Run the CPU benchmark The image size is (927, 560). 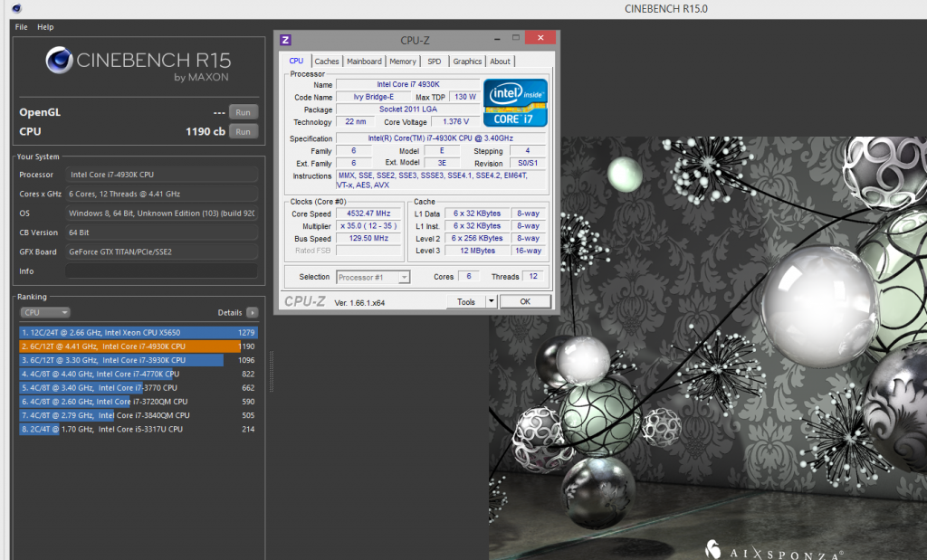(243, 131)
